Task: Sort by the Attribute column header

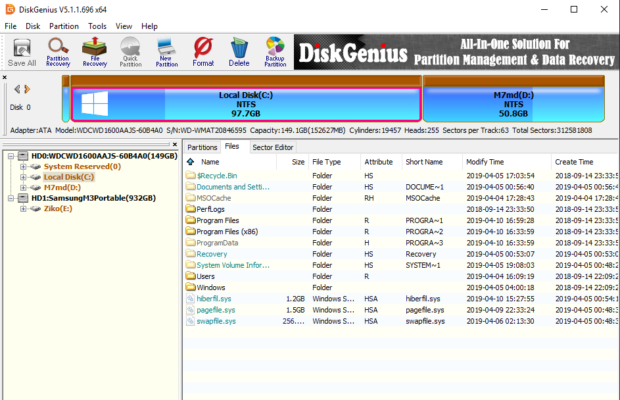Action: (381, 162)
